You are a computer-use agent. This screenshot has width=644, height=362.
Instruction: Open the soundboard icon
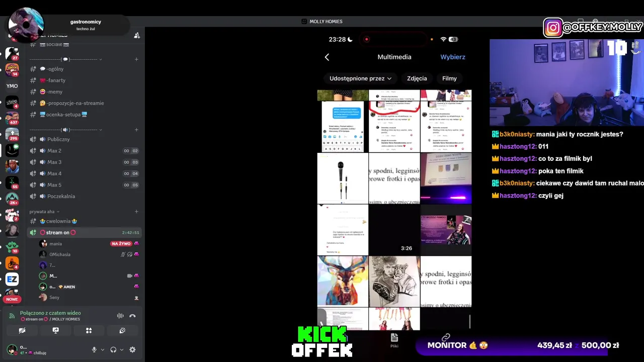tap(122, 330)
